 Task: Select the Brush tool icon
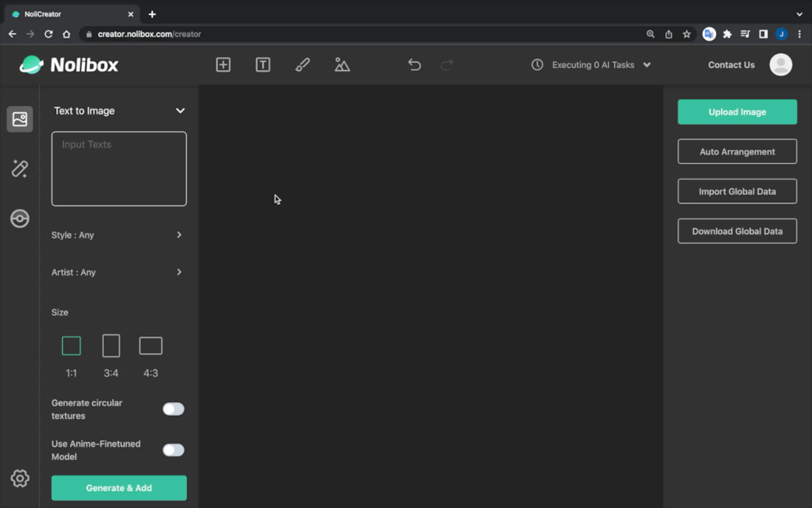(302, 65)
